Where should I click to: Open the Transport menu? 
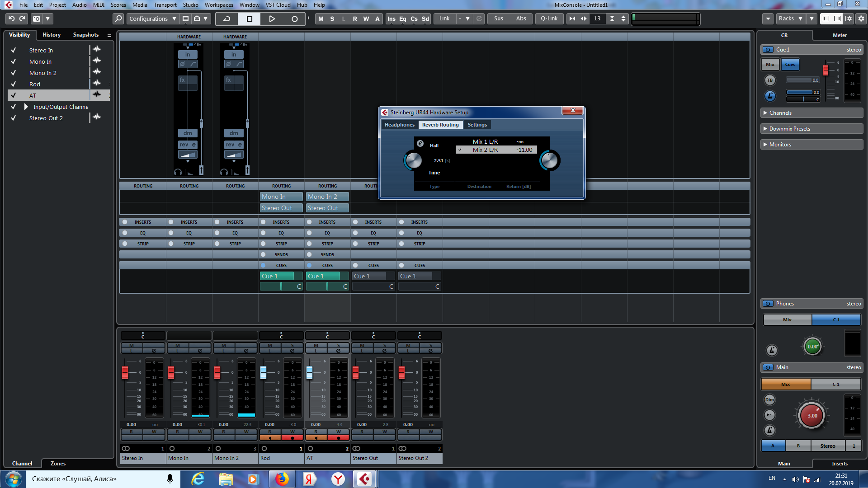165,5
